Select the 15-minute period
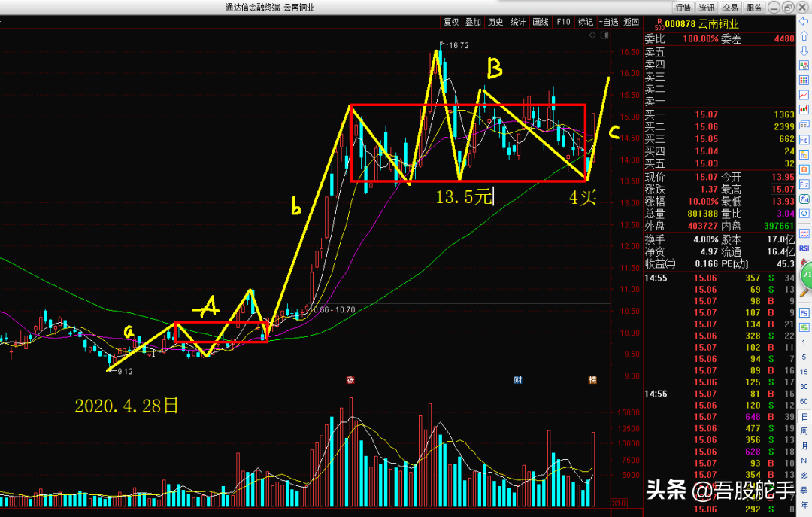812x517 pixels. pos(804,372)
